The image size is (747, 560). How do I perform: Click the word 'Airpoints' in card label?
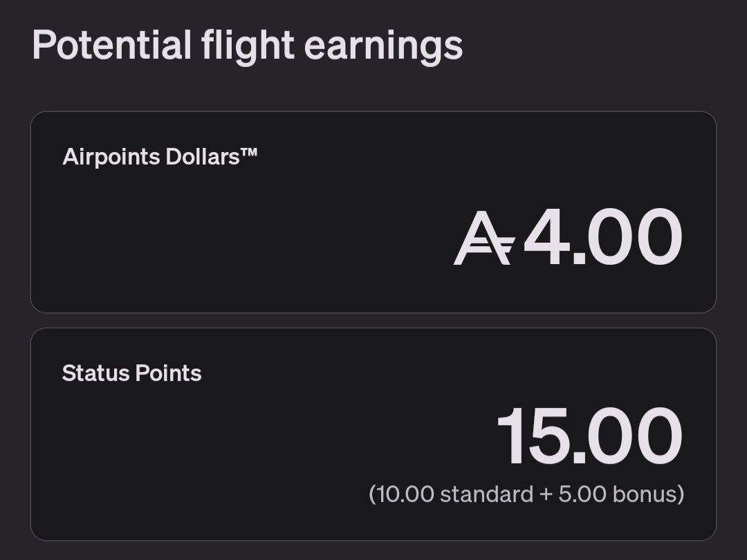111,158
